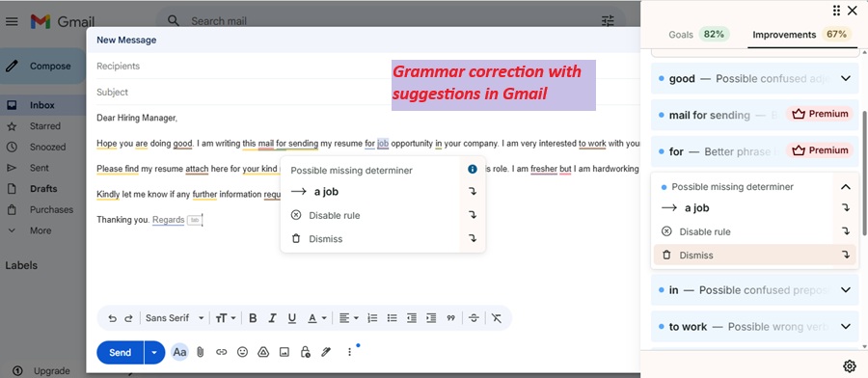
Task: Click the insert signature pen icon
Action: (x=326, y=352)
